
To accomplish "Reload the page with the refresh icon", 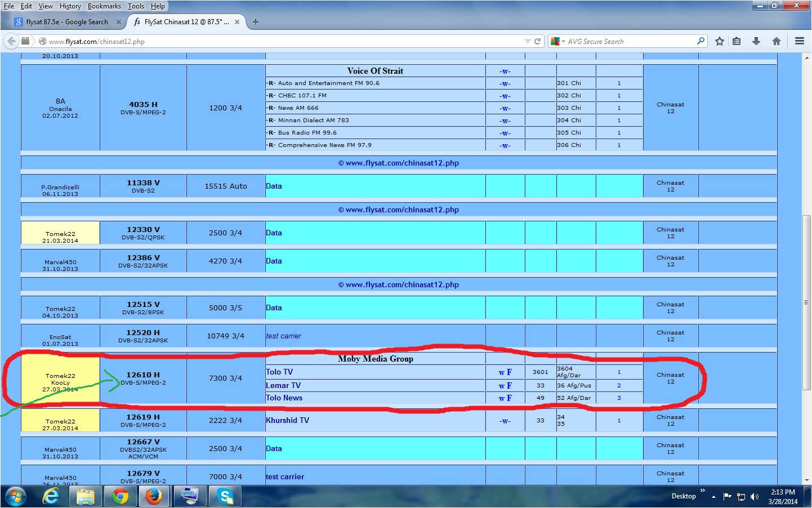I will [538, 41].
